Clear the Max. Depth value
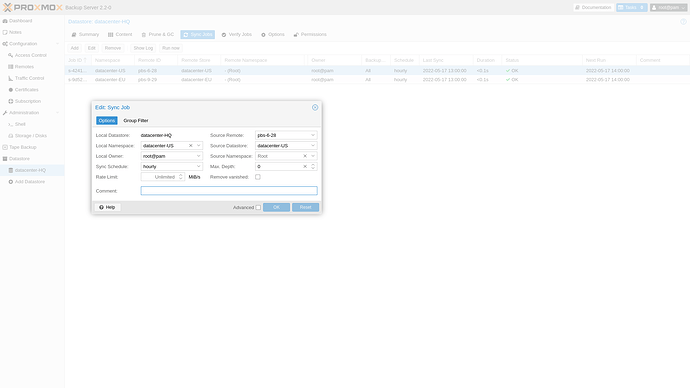Screen dimensions: 690x388 (305, 167)
